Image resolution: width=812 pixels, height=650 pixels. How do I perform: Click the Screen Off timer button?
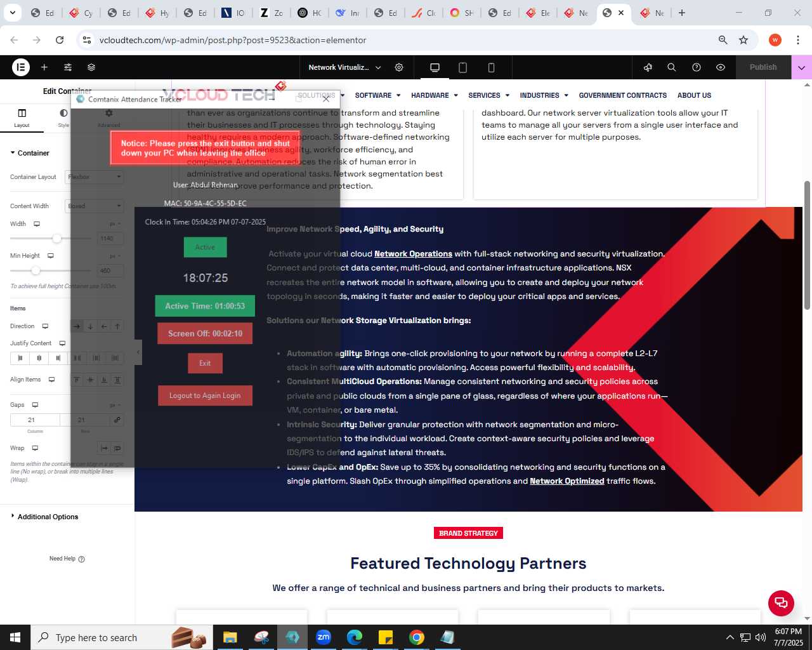pyautogui.click(x=205, y=333)
